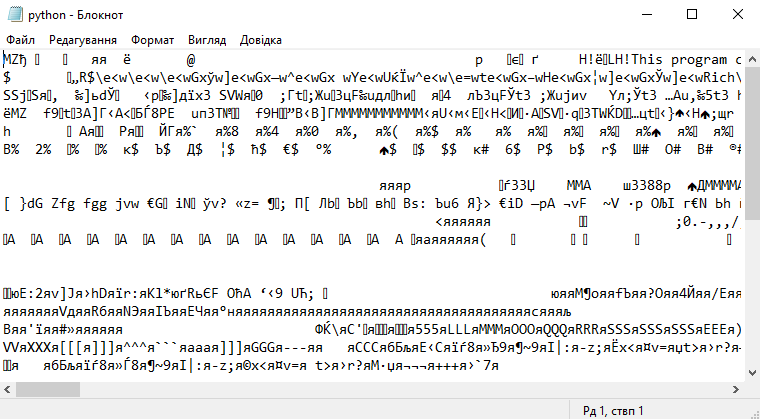Open the Вигляд menu
Screen dimensions: 760x419
click(207, 40)
